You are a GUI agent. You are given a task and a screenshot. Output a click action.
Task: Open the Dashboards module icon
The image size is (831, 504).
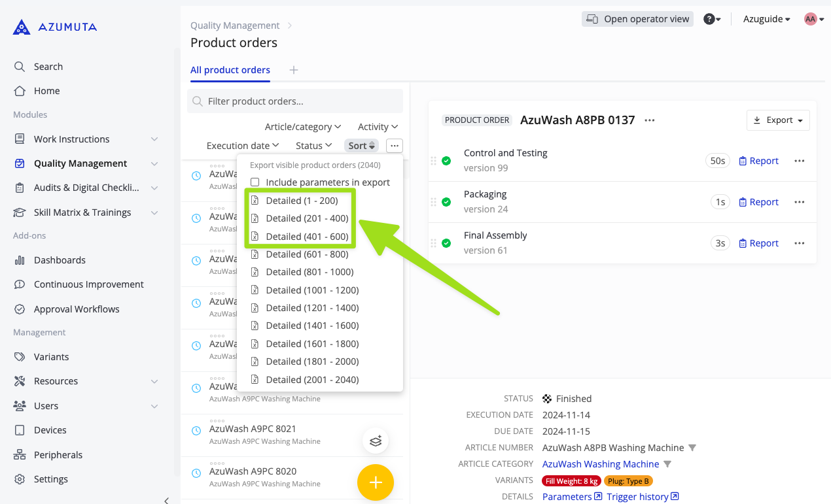click(20, 260)
